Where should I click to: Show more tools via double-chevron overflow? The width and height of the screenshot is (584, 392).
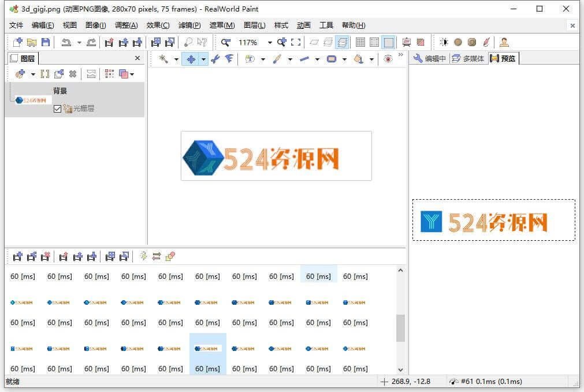[x=401, y=55]
